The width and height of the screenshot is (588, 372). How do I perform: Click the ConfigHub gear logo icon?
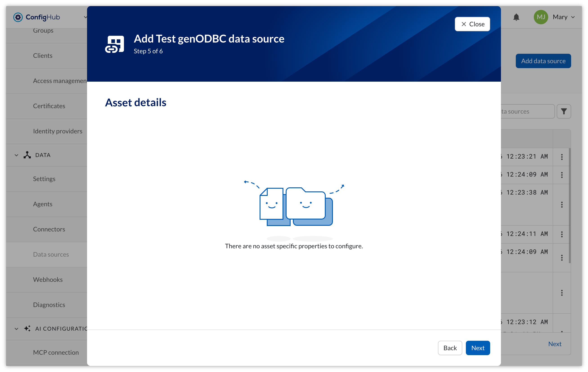[18, 17]
